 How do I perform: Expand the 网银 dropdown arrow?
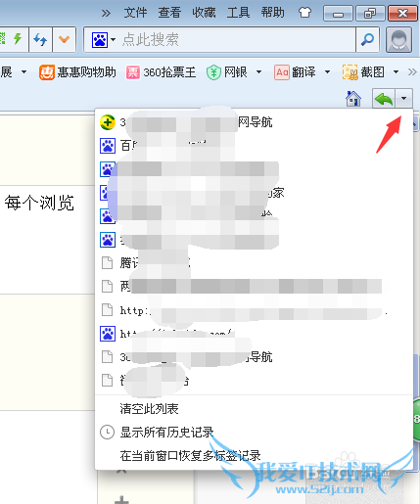258,72
